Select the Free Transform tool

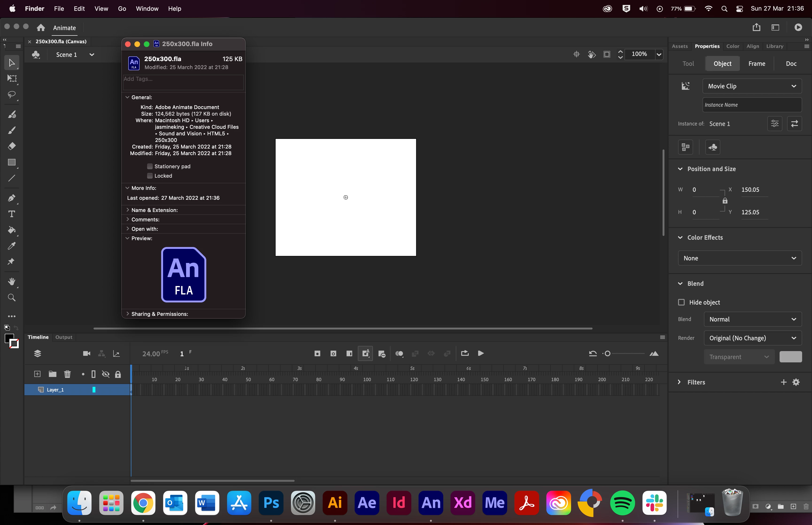point(12,79)
